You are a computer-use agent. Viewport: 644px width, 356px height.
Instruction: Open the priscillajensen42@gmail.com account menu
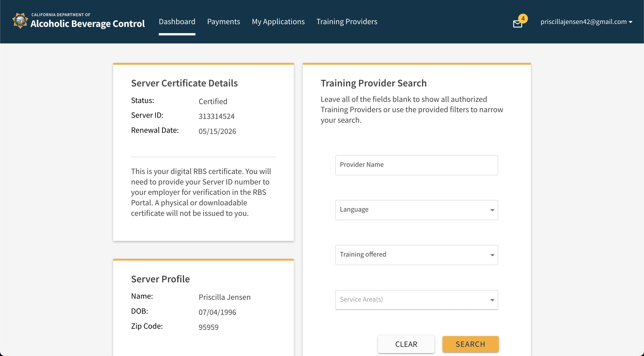pos(583,22)
